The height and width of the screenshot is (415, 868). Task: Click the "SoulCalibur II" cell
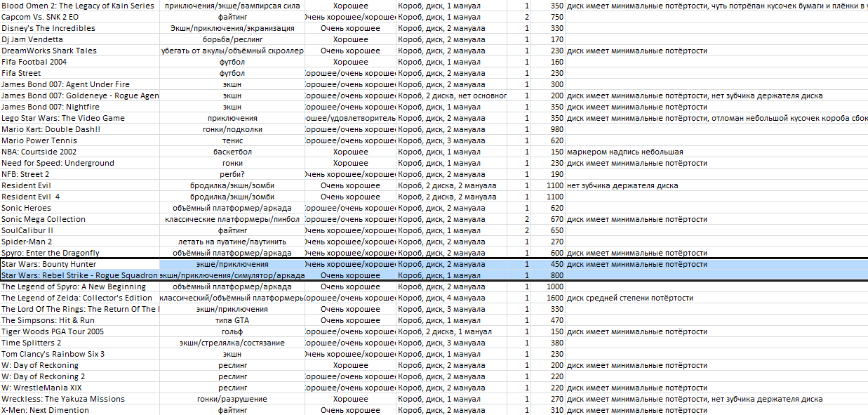point(80,230)
